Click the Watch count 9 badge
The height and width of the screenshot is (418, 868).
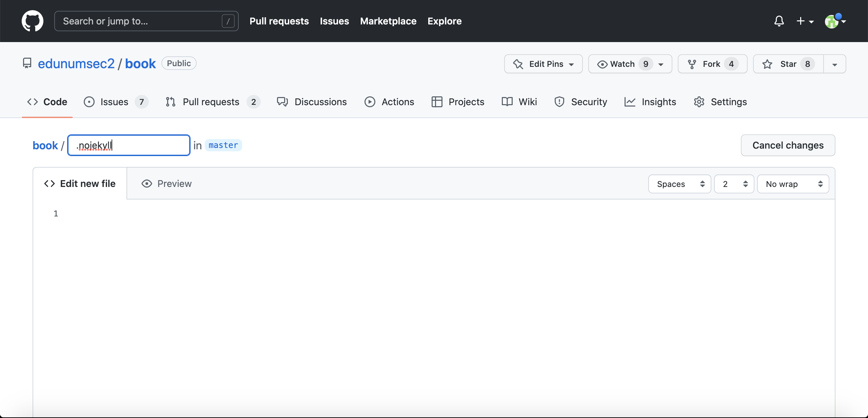(x=646, y=64)
